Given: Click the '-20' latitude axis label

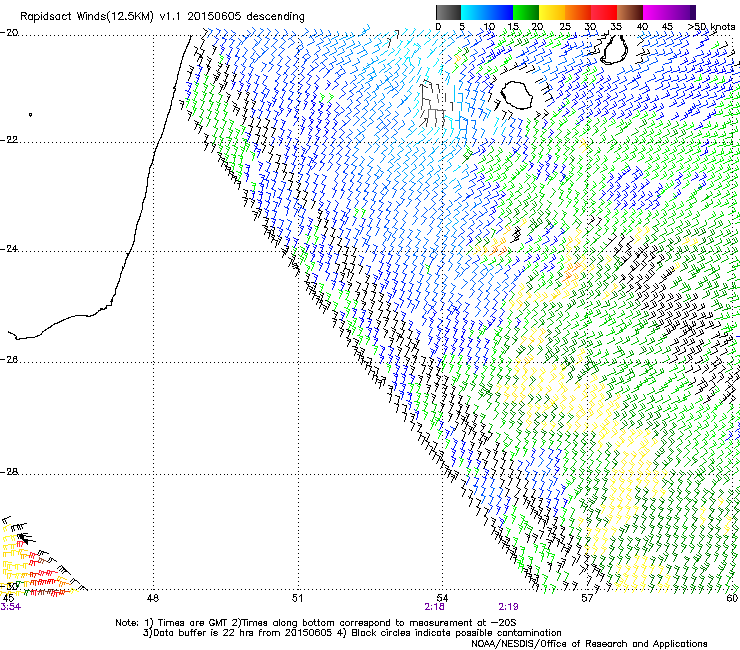Looking at the screenshot, I should click(9, 33).
